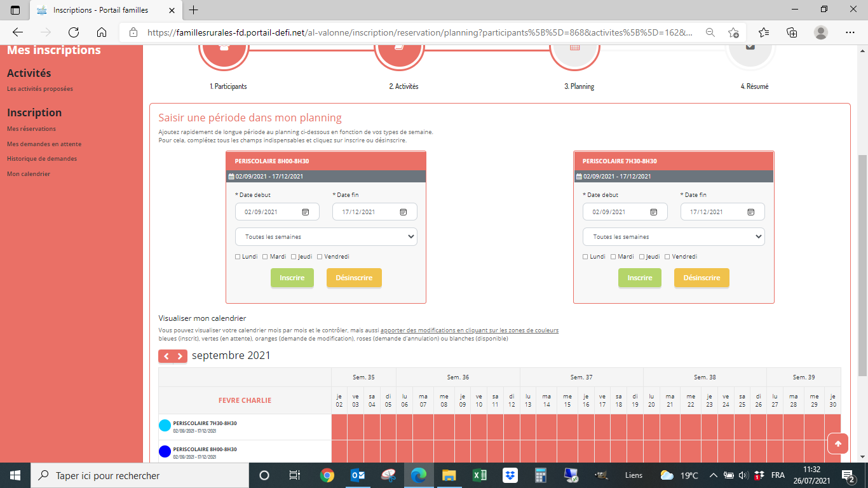868x488 pixels.
Task: Click Inscrire in Periscolaire 8H00-8H30 card
Action: 292,278
